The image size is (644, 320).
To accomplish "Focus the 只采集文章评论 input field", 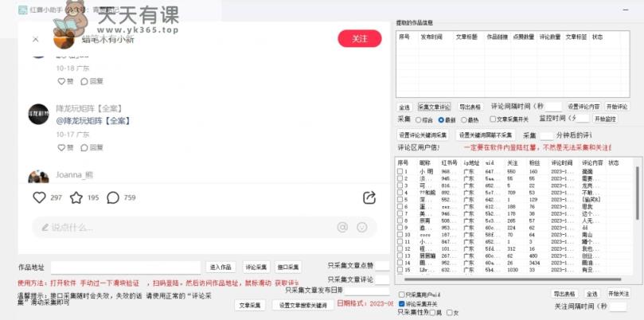I will pos(382,279).
